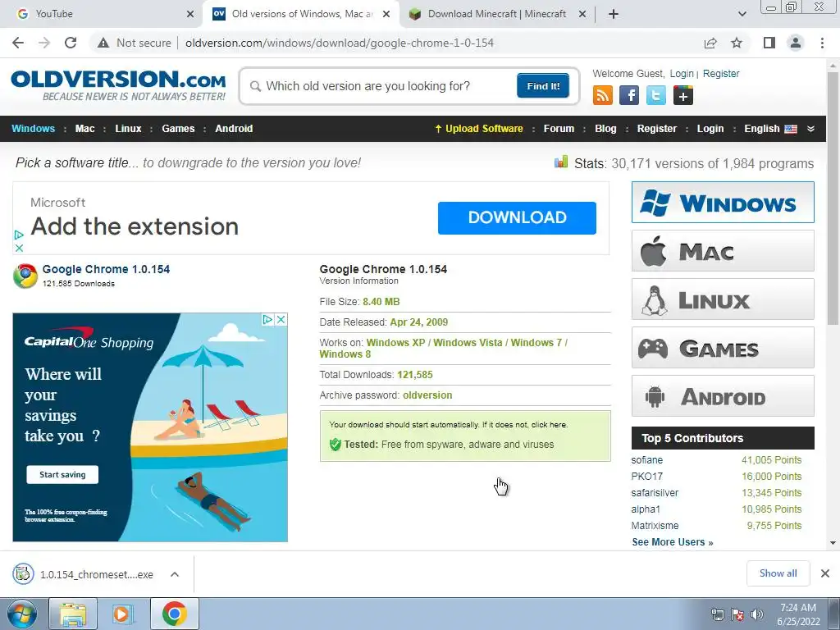Bookmark this page with the star
The width and height of the screenshot is (840, 630).
(x=737, y=43)
